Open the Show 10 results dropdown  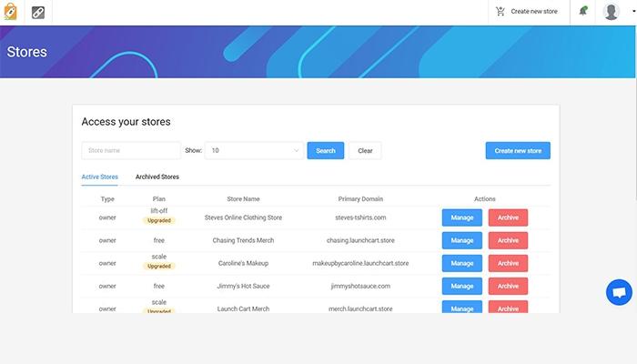(x=254, y=150)
